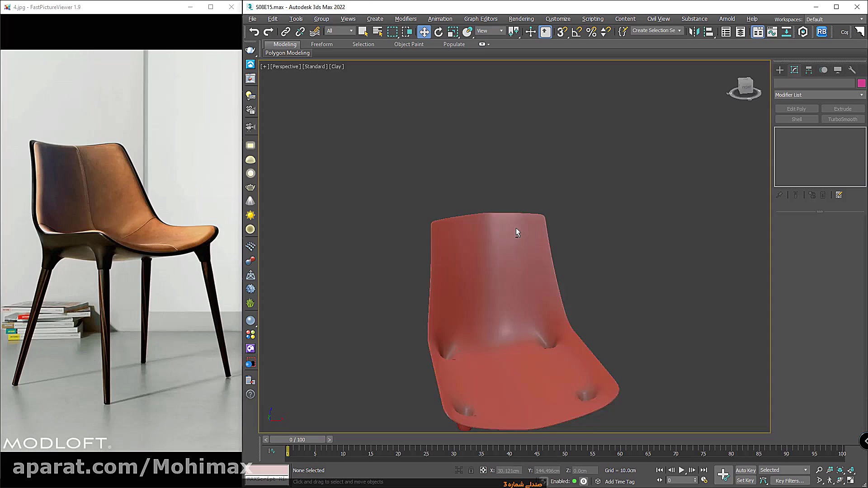Viewport: 868px width, 488px height.
Task: Open the Rendering menu
Action: 521,19
